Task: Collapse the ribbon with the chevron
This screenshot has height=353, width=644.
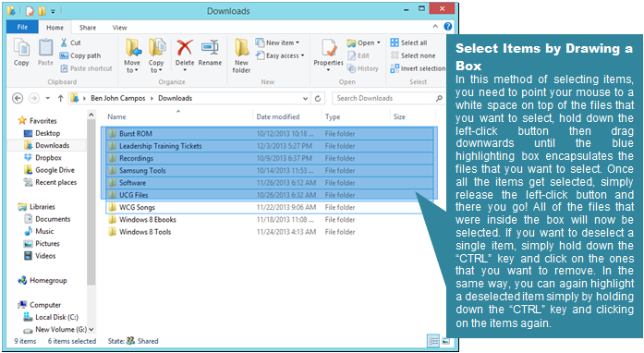Action: [435, 27]
